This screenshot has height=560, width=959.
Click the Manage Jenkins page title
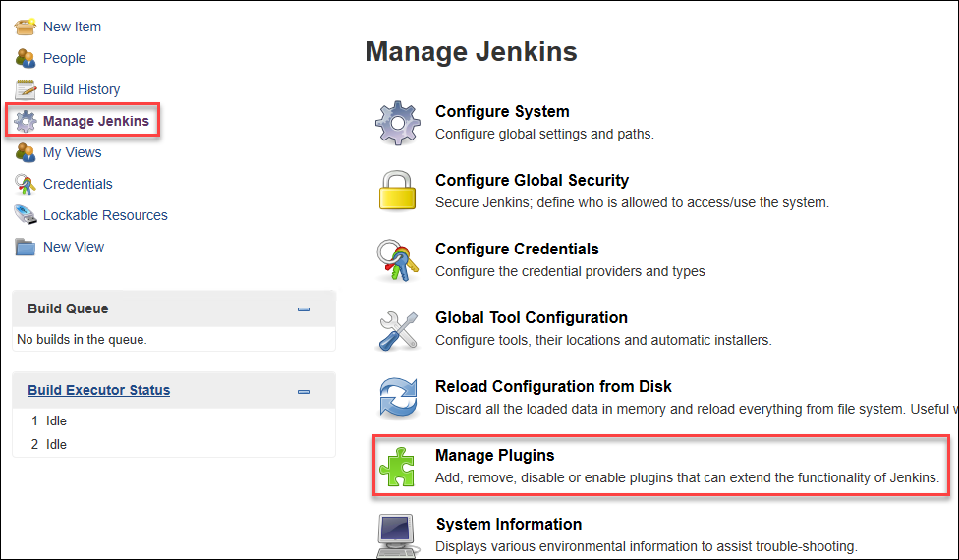click(472, 51)
